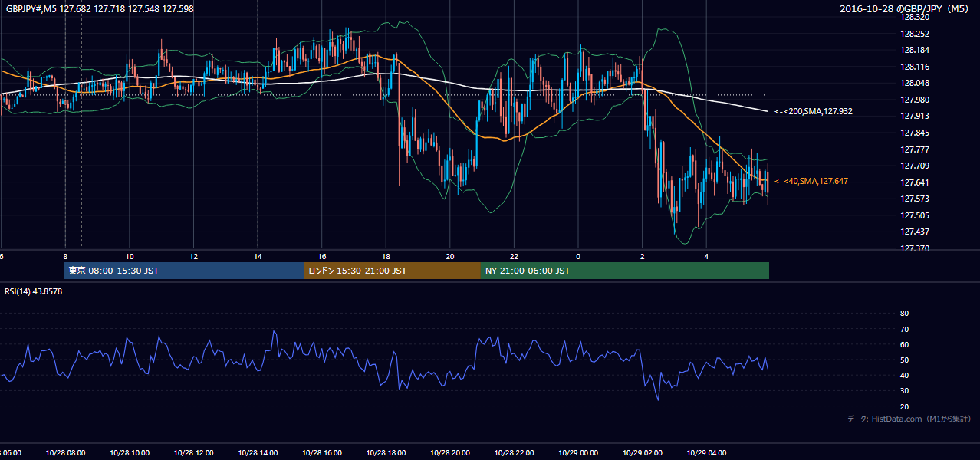Image resolution: width=980 pixels, height=460 pixels.
Task: Click the 10/28 14:00 time axis label
Action: pyautogui.click(x=258, y=453)
